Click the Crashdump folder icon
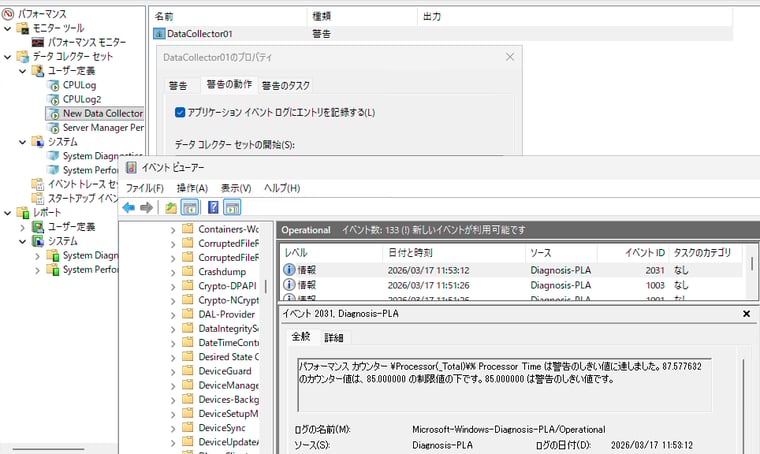 pos(188,271)
